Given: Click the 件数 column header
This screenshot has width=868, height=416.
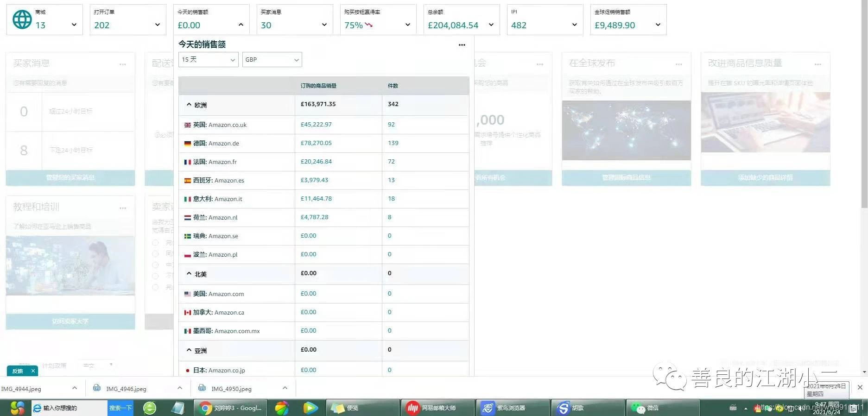Looking at the screenshot, I should click(x=393, y=86).
